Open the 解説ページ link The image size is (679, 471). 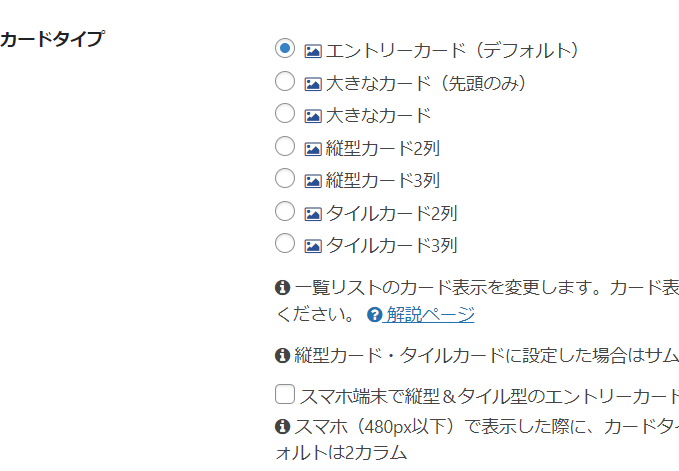pyautogui.click(x=430, y=315)
